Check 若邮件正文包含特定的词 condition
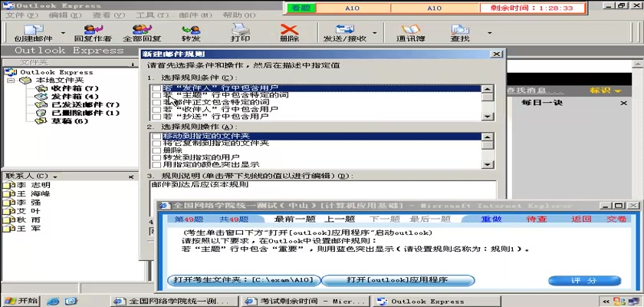This screenshot has width=644, height=307. click(x=156, y=102)
